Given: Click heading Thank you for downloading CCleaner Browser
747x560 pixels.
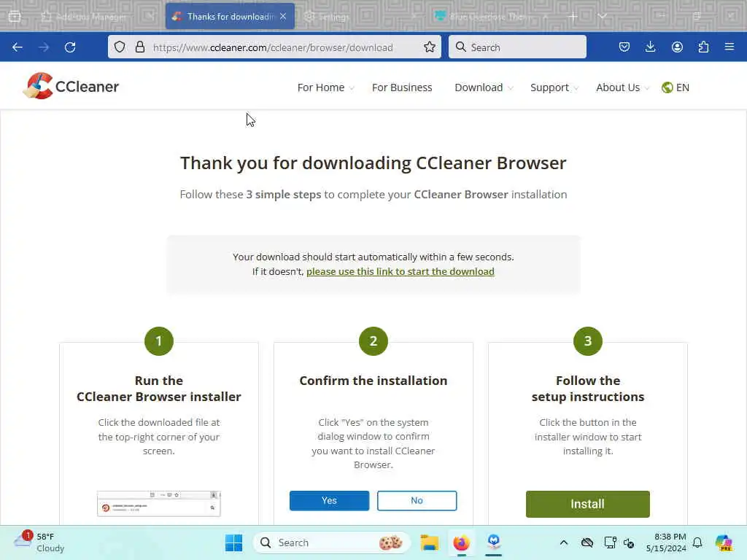Looking at the screenshot, I should (373, 163).
